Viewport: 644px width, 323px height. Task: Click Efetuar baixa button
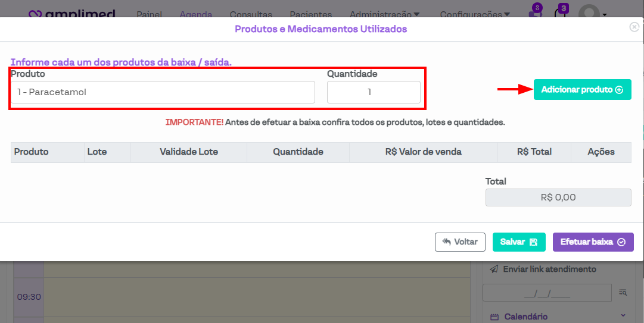coord(593,242)
